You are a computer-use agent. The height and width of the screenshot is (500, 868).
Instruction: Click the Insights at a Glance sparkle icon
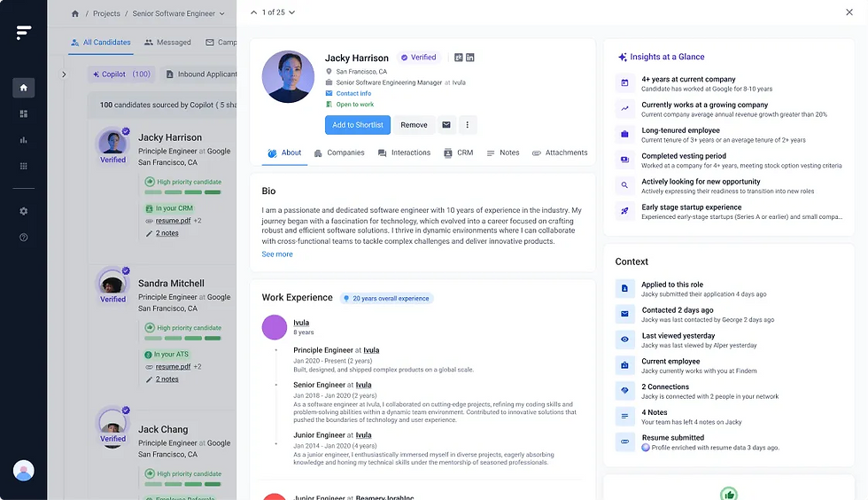click(x=622, y=57)
